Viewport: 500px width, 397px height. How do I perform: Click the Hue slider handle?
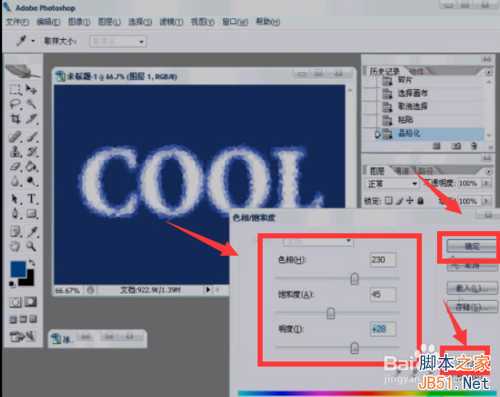pos(355,279)
